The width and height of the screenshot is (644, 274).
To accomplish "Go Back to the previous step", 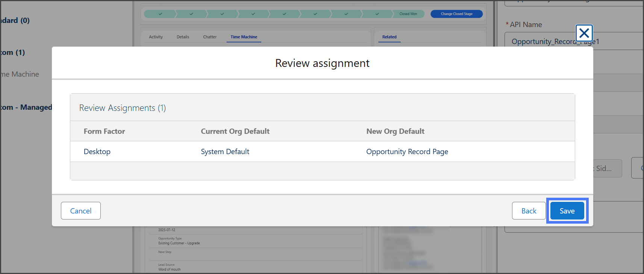I will pyautogui.click(x=529, y=211).
